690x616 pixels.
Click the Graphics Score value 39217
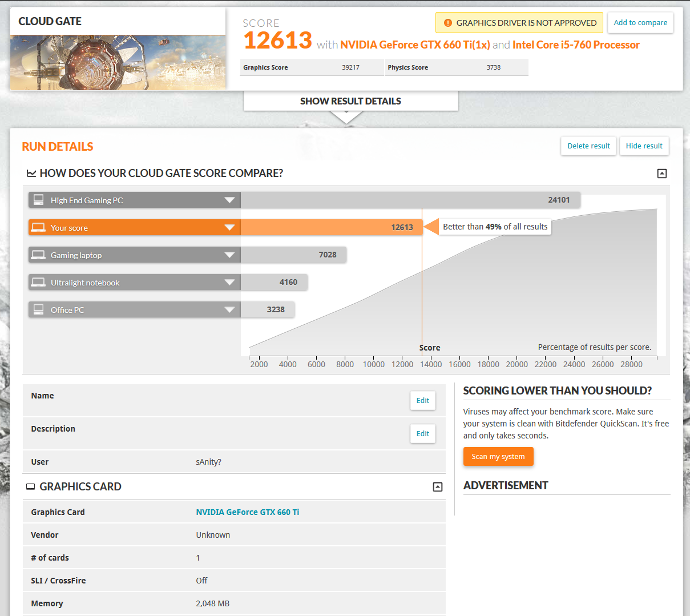(x=350, y=67)
